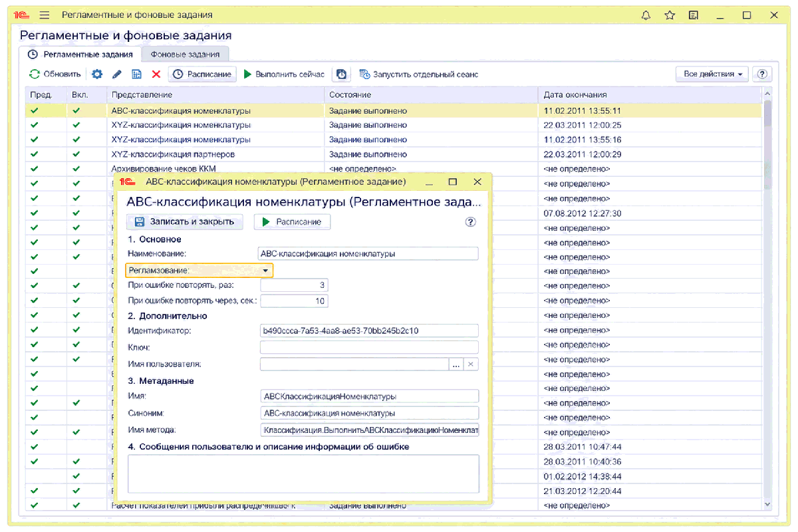Click the Обновить refresh button
Image resolution: width=798 pixels, height=532 pixels.
click(x=55, y=74)
